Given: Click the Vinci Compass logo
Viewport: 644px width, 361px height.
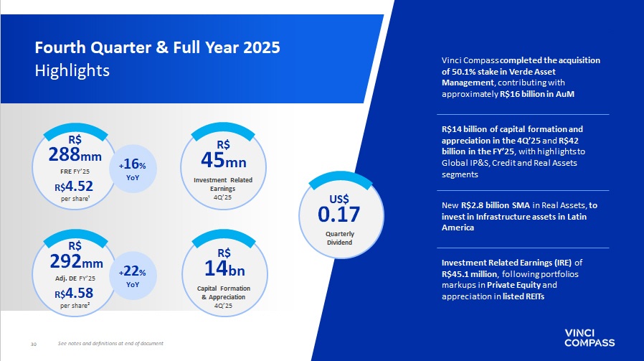Looking at the screenshot, I should pyautogui.click(x=589, y=337).
